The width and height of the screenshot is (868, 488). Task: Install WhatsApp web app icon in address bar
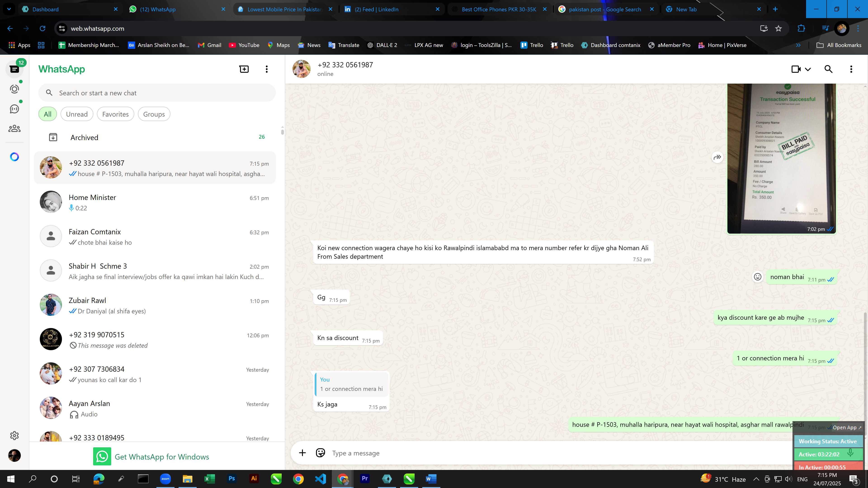click(764, 29)
